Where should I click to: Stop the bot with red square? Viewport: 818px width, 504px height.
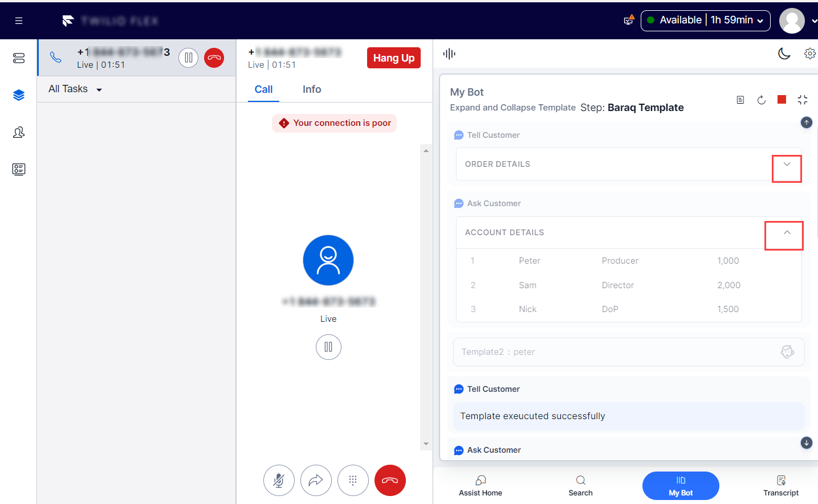coord(782,100)
